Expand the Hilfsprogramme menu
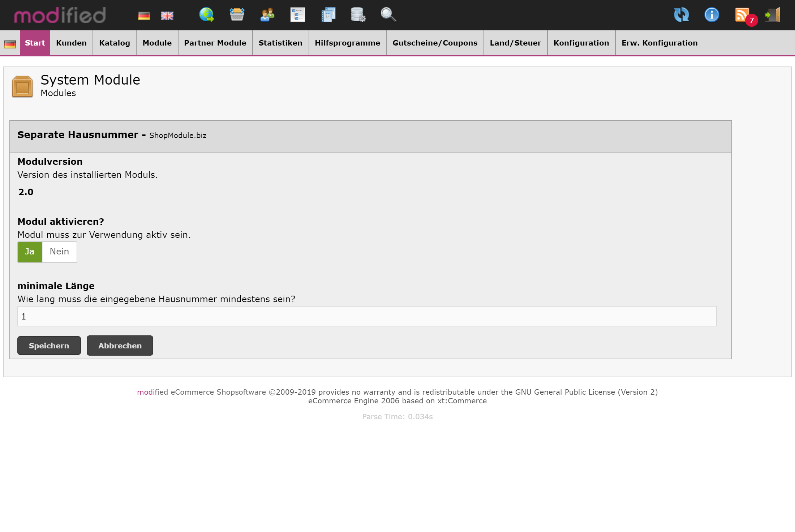The image size is (795, 532). pyautogui.click(x=347, y=43)
